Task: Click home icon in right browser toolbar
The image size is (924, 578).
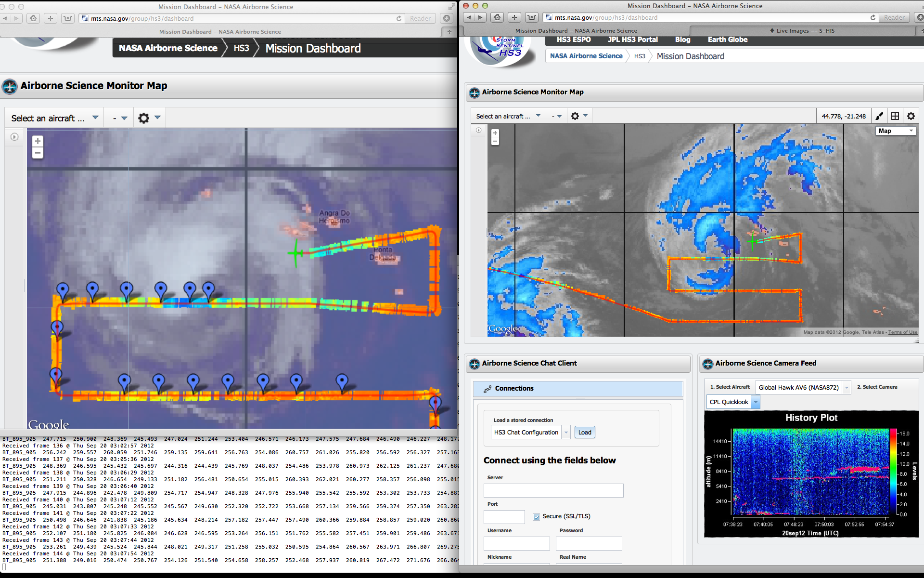Action: pos(497,18)
